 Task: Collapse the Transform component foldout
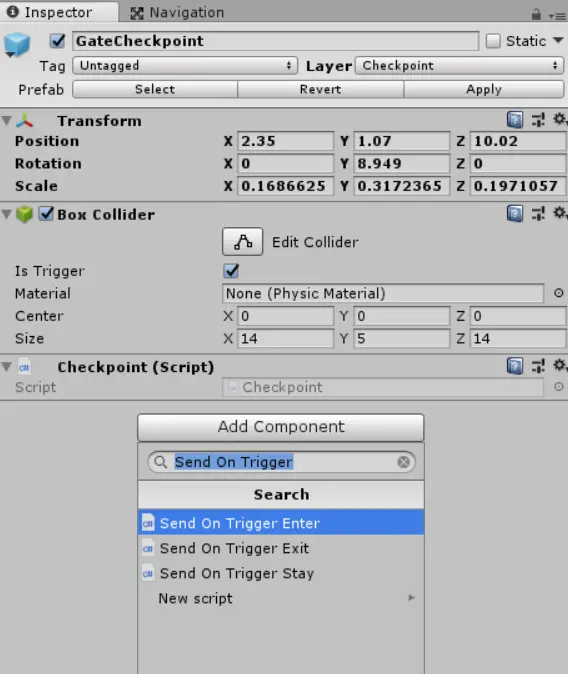[6, 120]
